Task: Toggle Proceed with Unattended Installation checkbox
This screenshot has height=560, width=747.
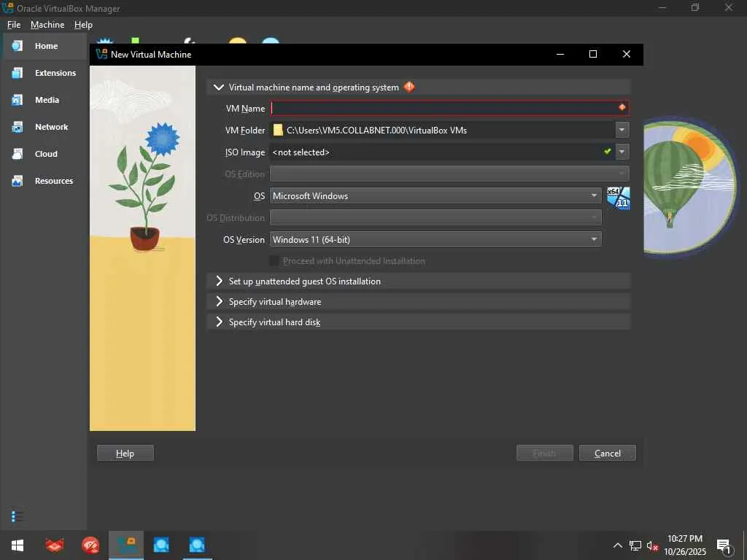Action: click(274, 261)
